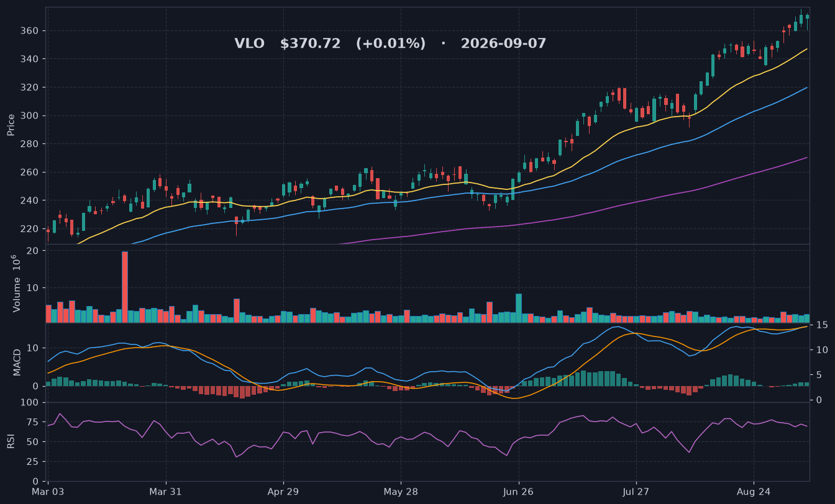Click the Volume axis label
The width and height of the screenshot is (835, 504).
pos(16,283)
